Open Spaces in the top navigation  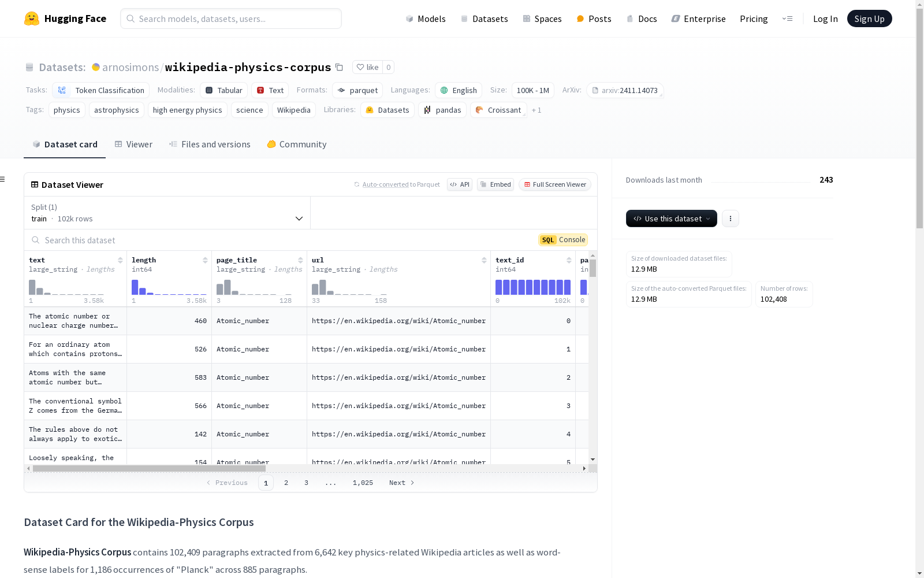542,18
